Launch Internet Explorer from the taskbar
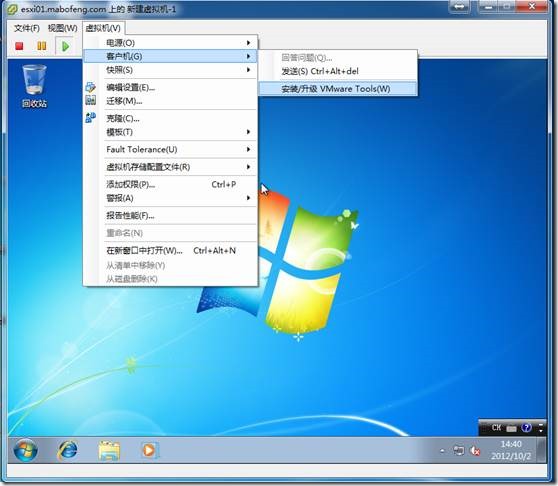Screen dimensions: 558x486 [x=67, y=450]
